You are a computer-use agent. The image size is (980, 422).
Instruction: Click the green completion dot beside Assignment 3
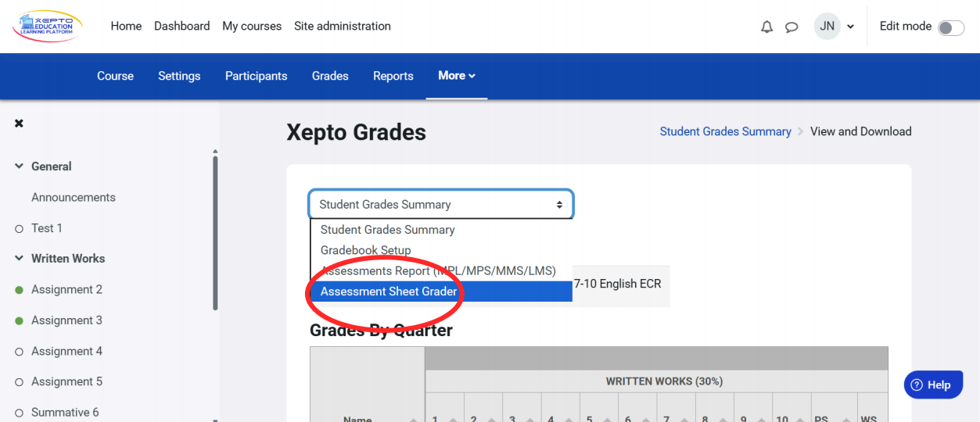click(20, 321)
